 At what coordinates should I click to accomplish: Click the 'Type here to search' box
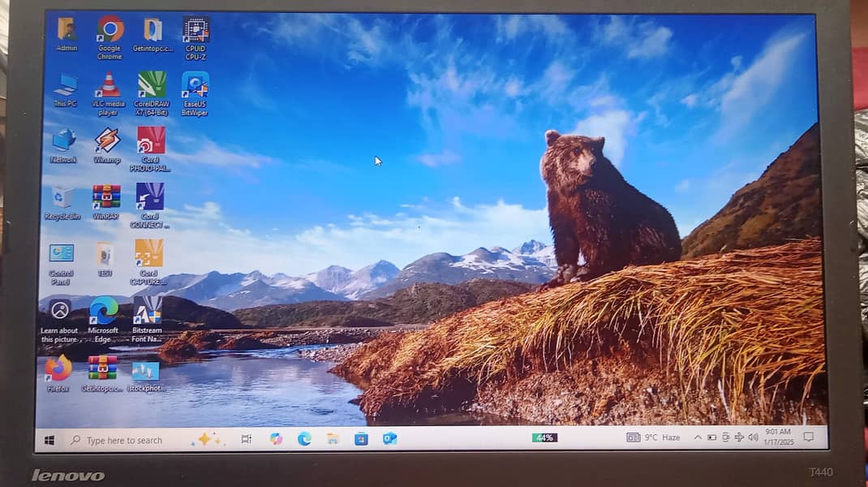click(x=130, y=440)
